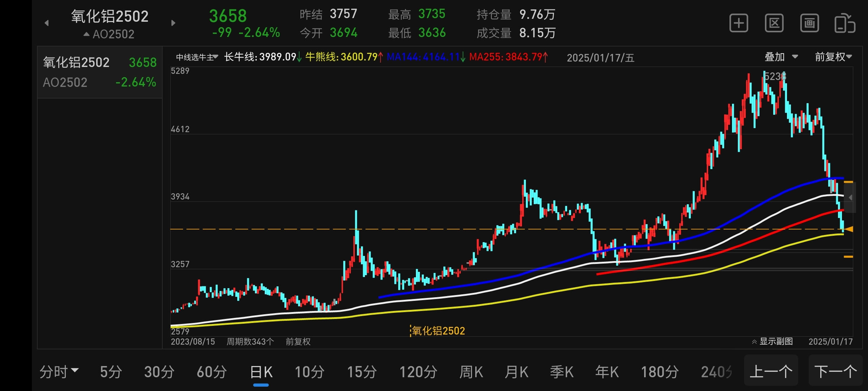Open the 中线选牛主 indicator dropdown

[x=197, y=57]
